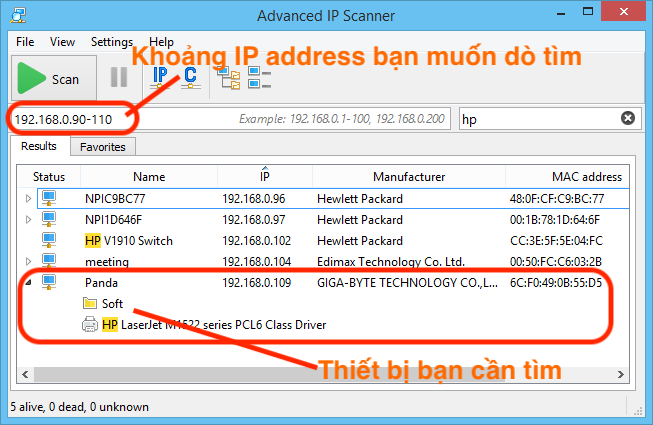Open the Help menu
The image size is (653, 425).
click(x=161, y=42)
